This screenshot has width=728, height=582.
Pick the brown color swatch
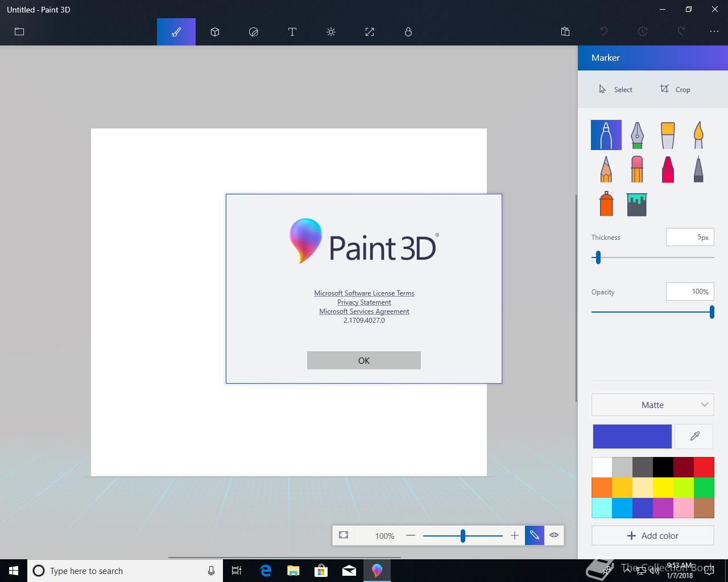[704, 508]
